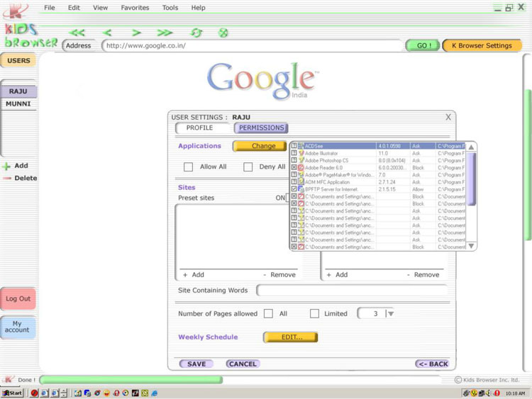Click the Adobe Reader 6.0 block icon

(x=301, y=168)
